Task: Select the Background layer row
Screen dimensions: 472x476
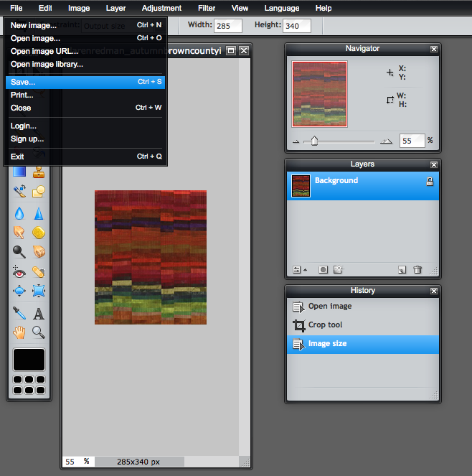Action: click(x=363, y=186)
